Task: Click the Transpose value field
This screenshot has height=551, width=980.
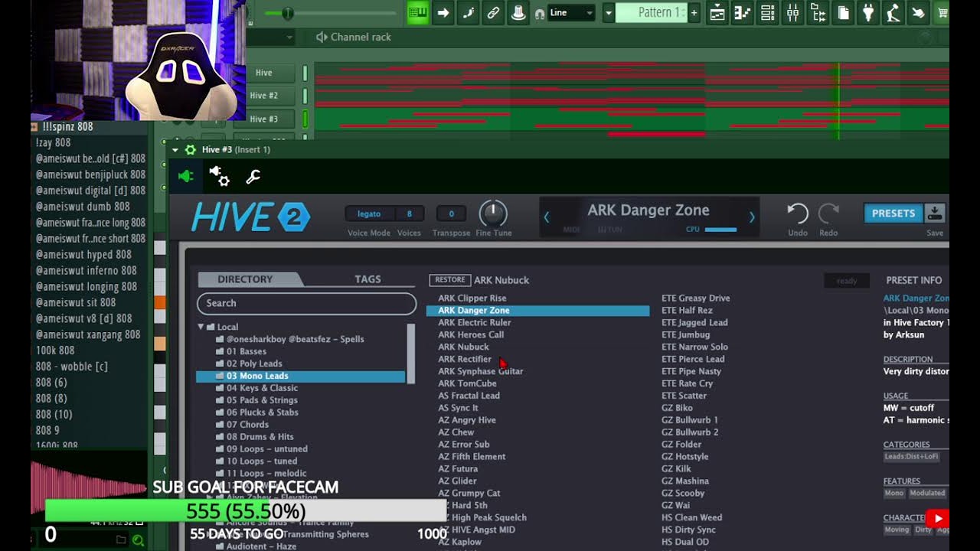Action: pyautogui.click(x=451, y=214)
